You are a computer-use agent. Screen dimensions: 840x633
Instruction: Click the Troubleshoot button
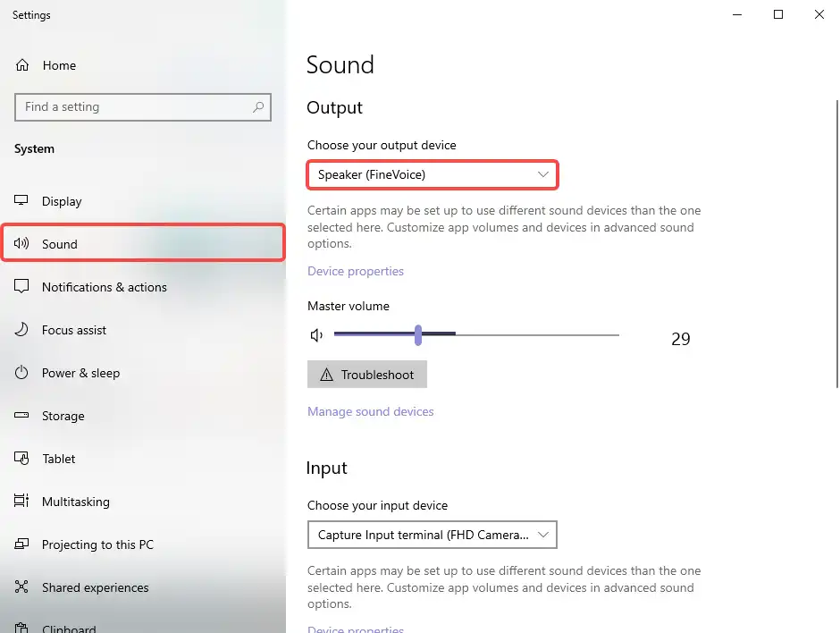(367, 374)
